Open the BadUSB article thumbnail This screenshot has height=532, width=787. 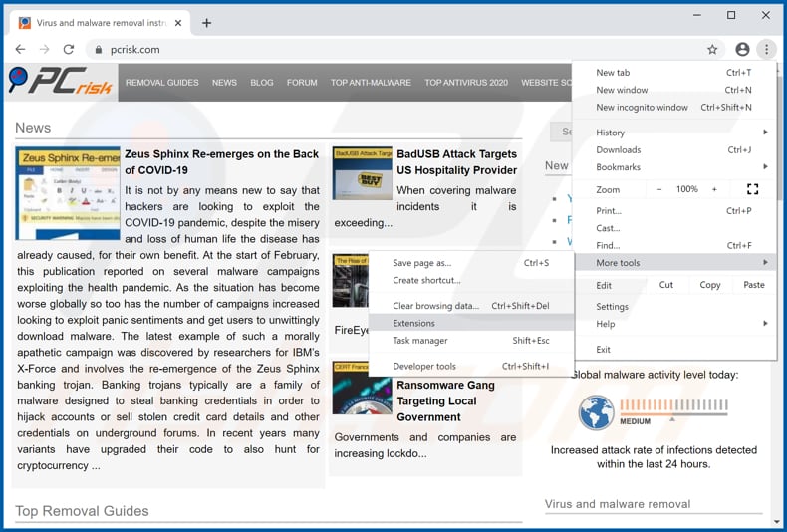[x=362, y=173]
